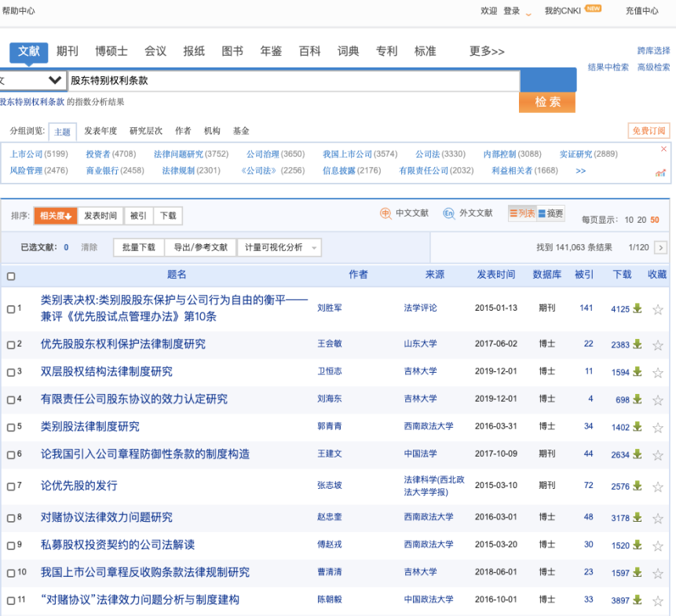The image size is (676, 616).
Task: Switch to the 期刊 tab
Action: pyautogui.click(x=68, y=52)
